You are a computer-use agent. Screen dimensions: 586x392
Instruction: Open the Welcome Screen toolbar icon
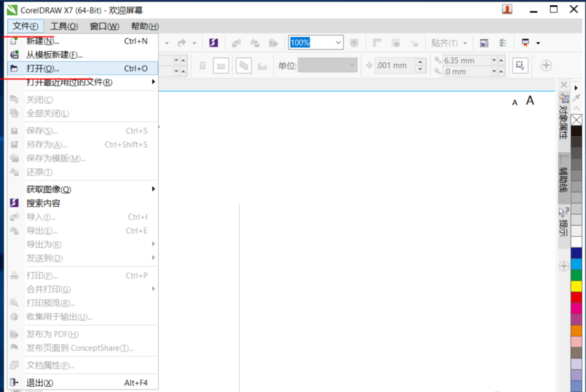[484, 43]
